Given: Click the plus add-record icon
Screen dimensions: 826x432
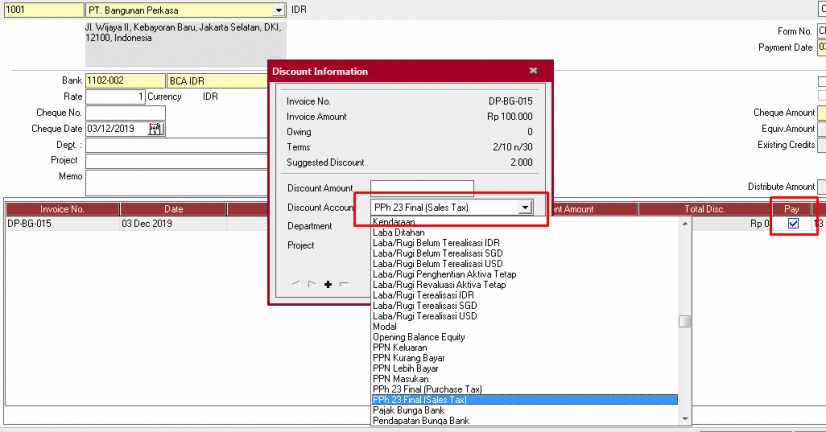Looking at the screenshot, I should coord(328,285).
